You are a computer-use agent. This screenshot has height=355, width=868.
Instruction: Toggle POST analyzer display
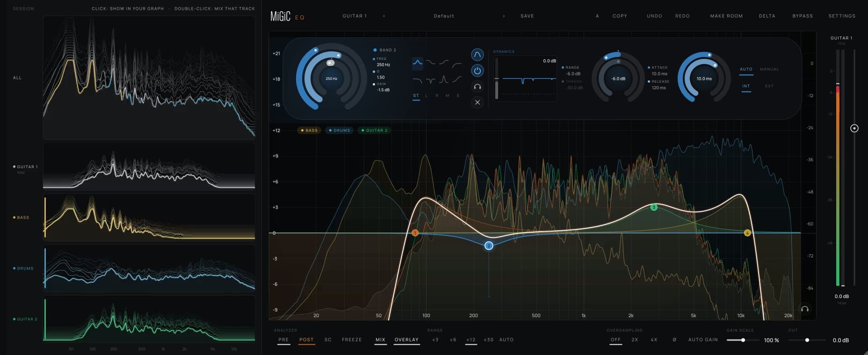click(306, 340)
